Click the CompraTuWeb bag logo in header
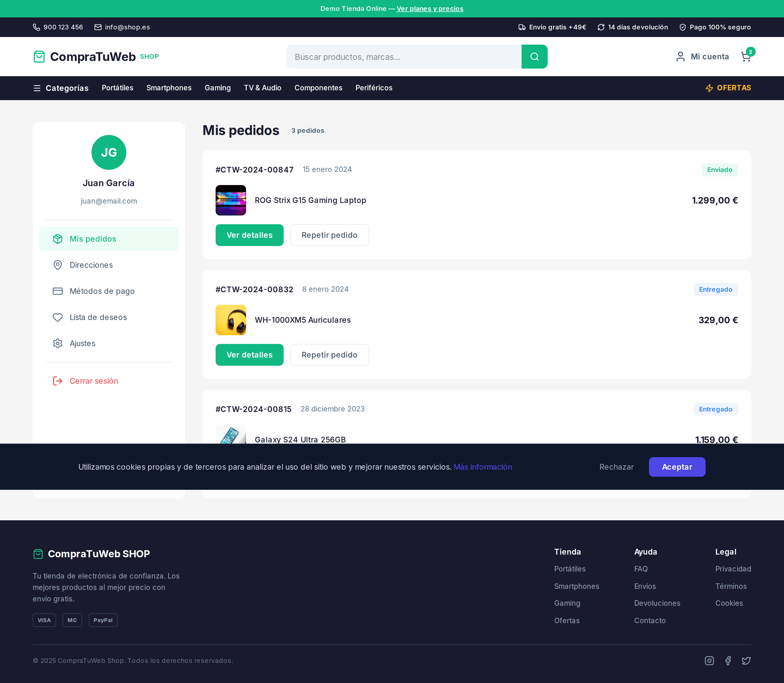The image size is (784, 683). (39, 57)
